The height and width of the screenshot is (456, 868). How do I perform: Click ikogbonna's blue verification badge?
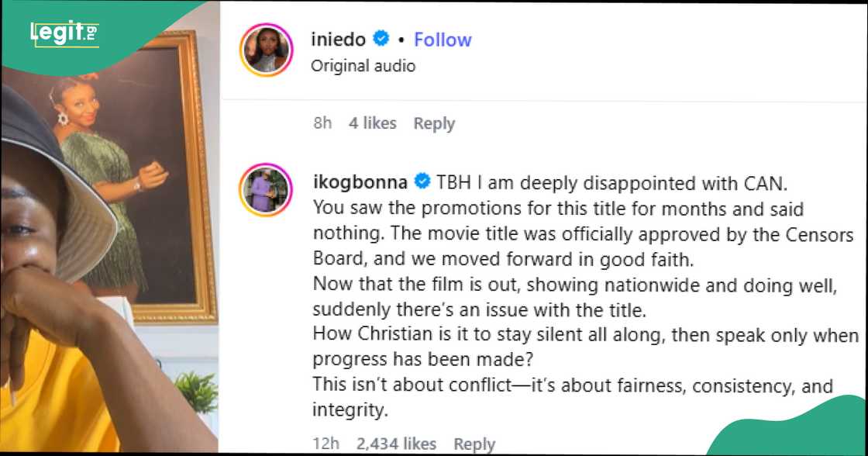click(422, 182)
